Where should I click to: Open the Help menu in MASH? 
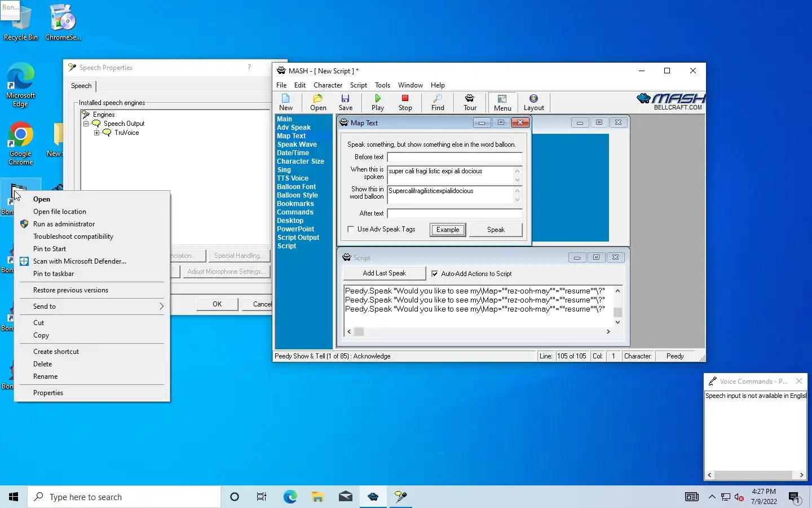pos(438,85)
